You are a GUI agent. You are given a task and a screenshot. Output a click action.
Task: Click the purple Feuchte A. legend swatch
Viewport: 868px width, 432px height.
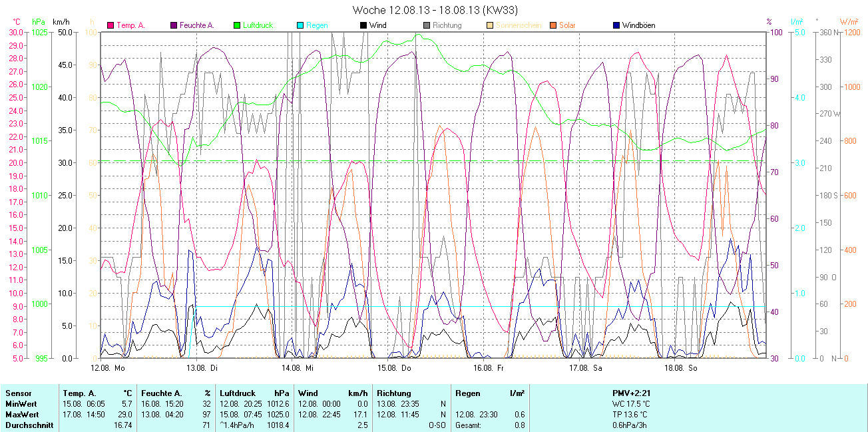174,25
